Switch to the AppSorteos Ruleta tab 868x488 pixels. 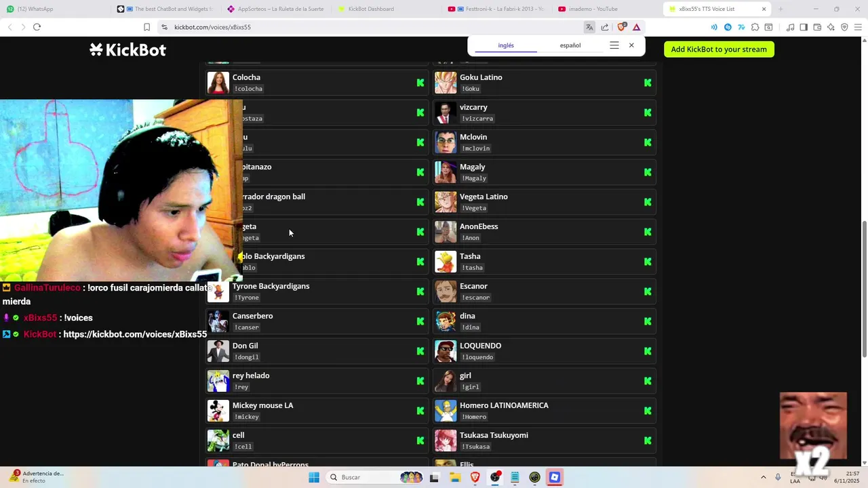277,9
